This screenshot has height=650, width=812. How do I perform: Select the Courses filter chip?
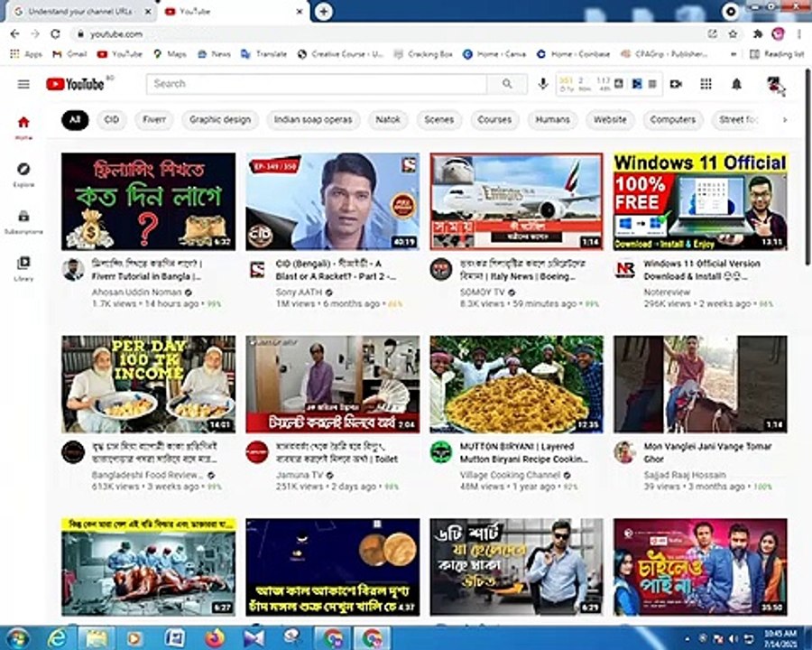(x=494, y=120)
